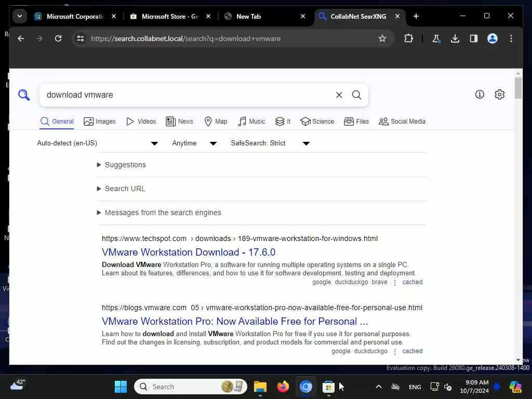The image size is (532, 399).
Task: Select the Music search category
Action: pyautogui.click(x=251, y=122)
